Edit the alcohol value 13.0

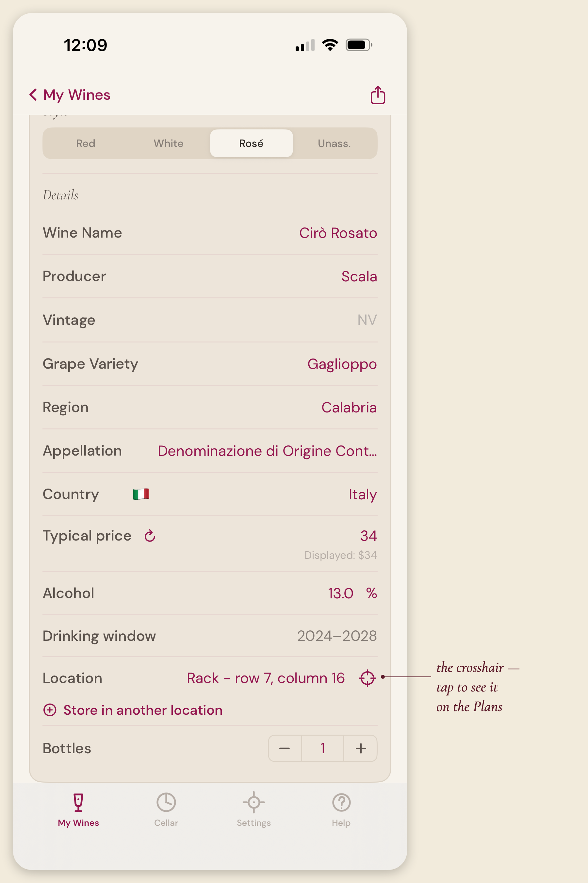pyautogui.click(x=340, y=593)
